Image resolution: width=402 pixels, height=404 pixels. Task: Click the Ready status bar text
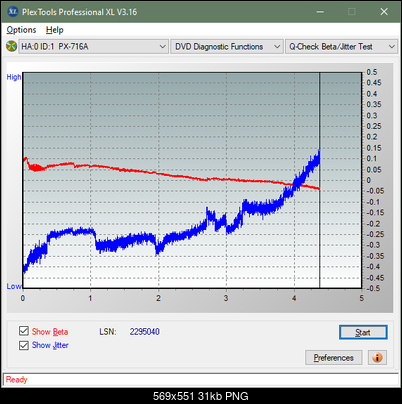click(17, 379)
